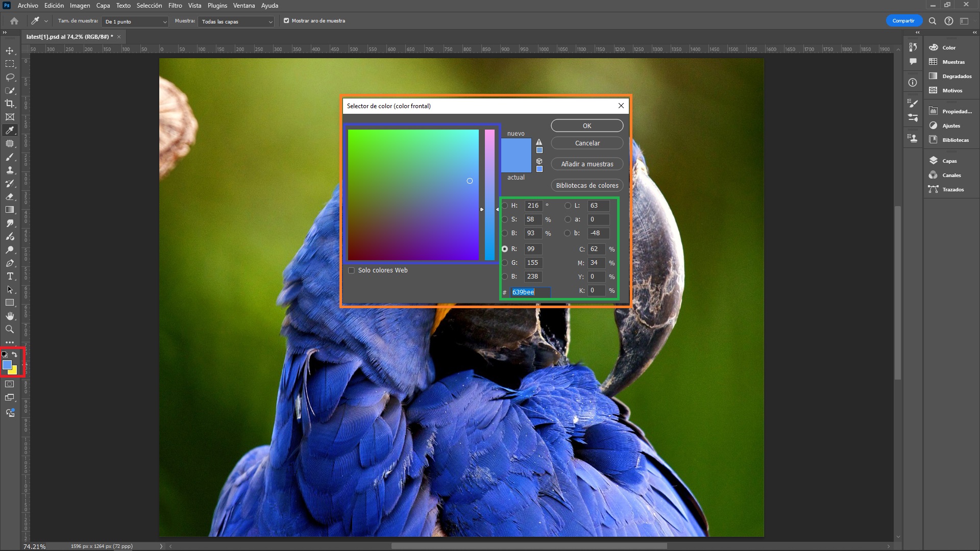Viewport: 980px width, 551px height.
Task: Select the Horizontal Type tool
Action: click(x=10, y=277)
